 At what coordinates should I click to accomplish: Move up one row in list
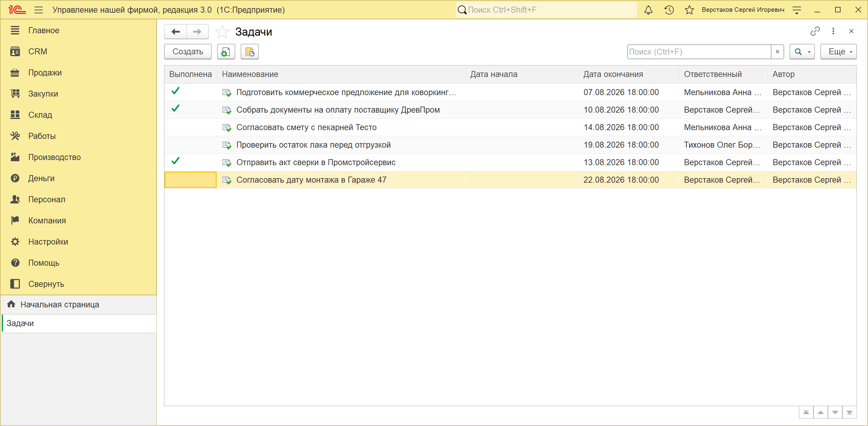820,412
